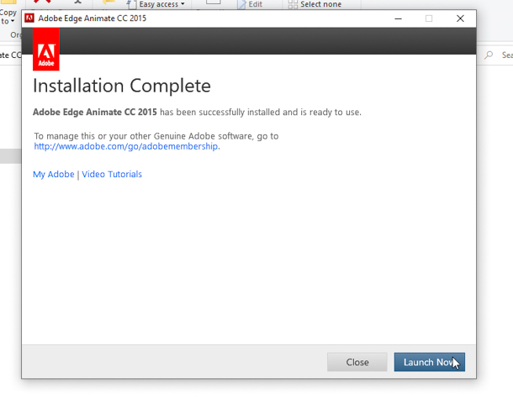Click the Adobe icon in the title bar
Viewport: 513px width, 420px height.
pos(29,18)
